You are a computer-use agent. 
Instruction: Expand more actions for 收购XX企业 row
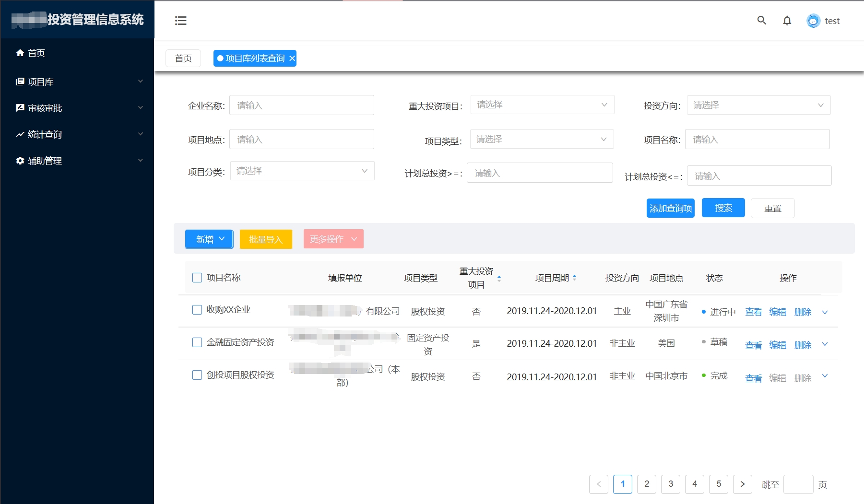(x=825, y=312)
